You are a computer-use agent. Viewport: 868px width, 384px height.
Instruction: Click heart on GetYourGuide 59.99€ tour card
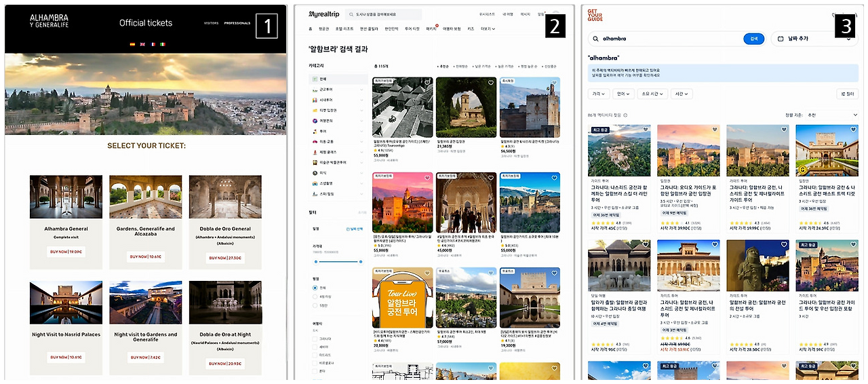[784, 130]
